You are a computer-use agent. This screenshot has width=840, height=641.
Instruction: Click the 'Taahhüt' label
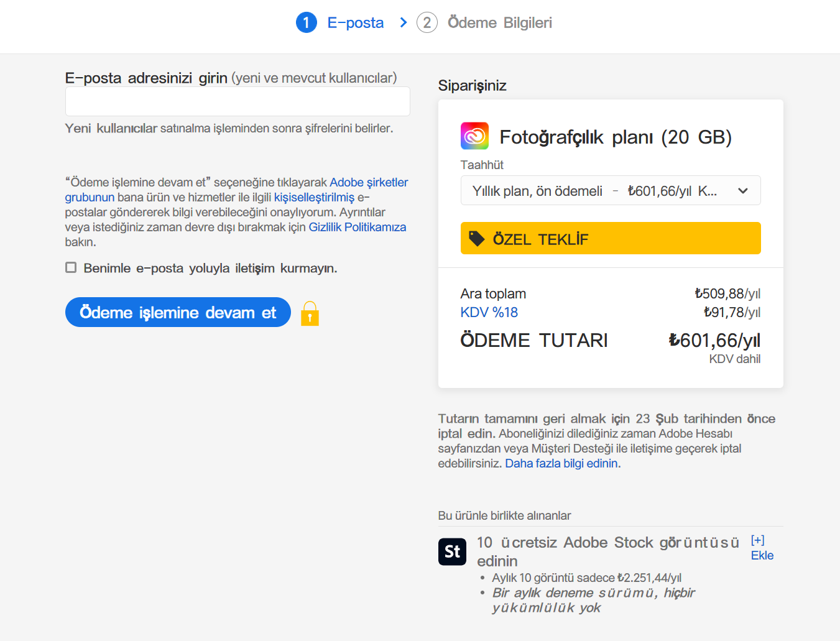click(482, 165)
